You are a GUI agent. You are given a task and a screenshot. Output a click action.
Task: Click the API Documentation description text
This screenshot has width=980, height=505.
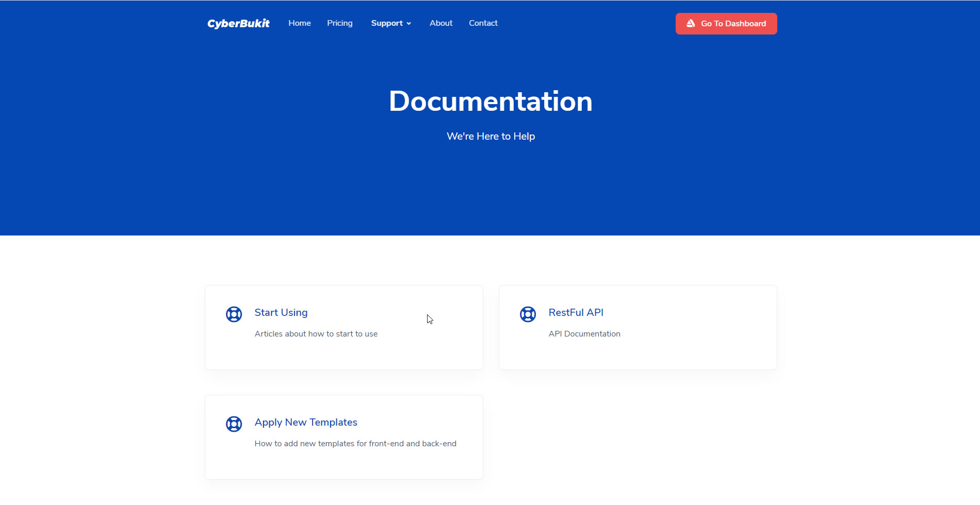tap(584, 333)
